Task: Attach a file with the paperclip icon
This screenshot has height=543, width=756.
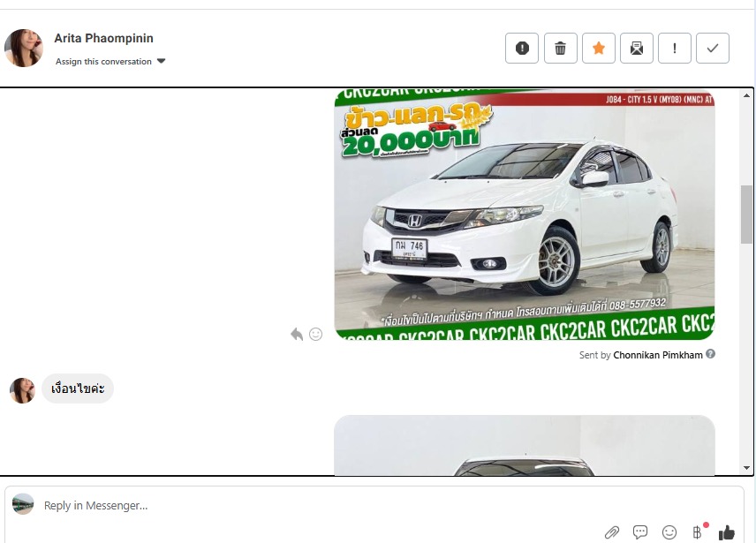Action: [612, 532]
